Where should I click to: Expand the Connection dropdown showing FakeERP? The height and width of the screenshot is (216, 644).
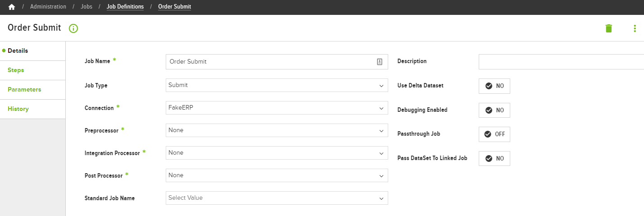click(277, 108)
